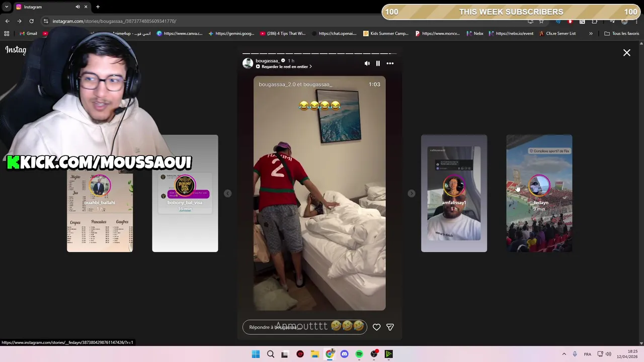The width and height of the screenshot is (644, 362).
Task: Open 'Regarder le reel en entier' link
Action: [x=284, y=66]
